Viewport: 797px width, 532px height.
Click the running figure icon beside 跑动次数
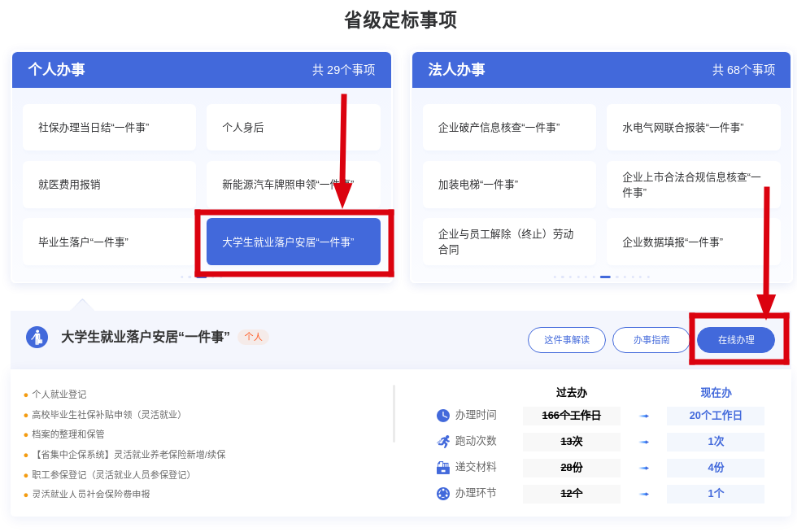coord(442,442)
